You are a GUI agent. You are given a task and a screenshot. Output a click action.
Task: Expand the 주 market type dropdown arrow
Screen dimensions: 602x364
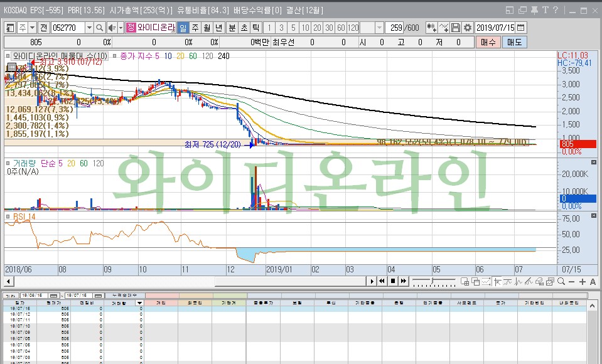point(32,28)
